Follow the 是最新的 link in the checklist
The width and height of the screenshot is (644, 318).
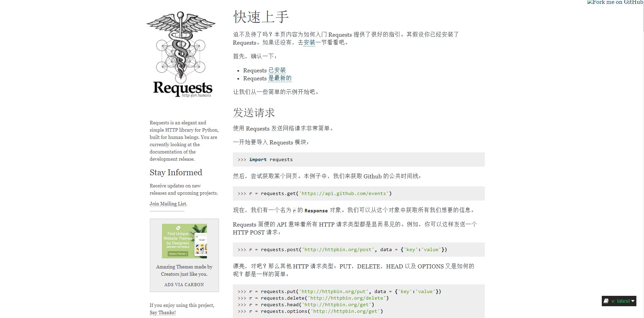click(280, 78)
